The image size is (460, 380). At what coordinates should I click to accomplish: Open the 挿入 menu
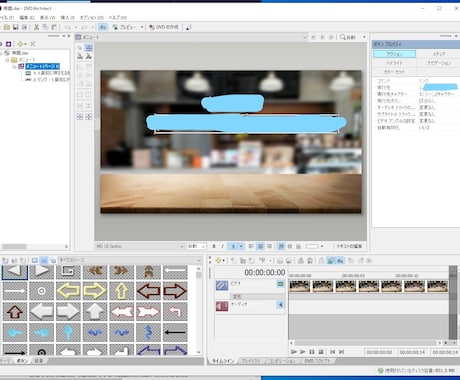click(x=68, y=17)
